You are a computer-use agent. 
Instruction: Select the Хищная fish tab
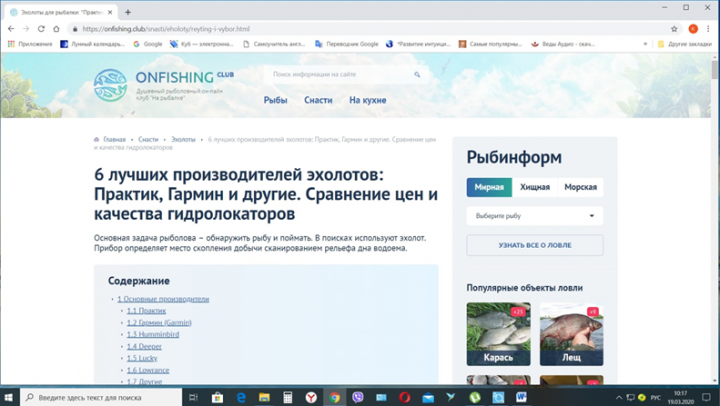tap(535, 187)
